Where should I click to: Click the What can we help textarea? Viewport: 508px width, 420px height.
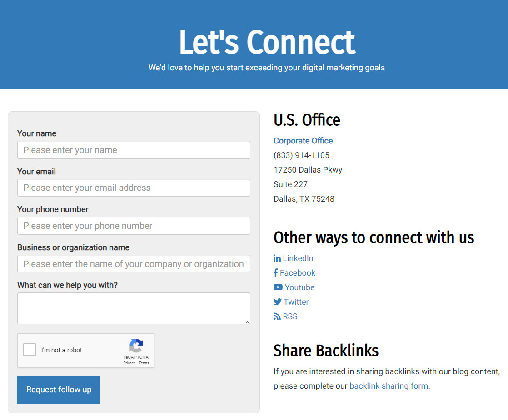134,308
